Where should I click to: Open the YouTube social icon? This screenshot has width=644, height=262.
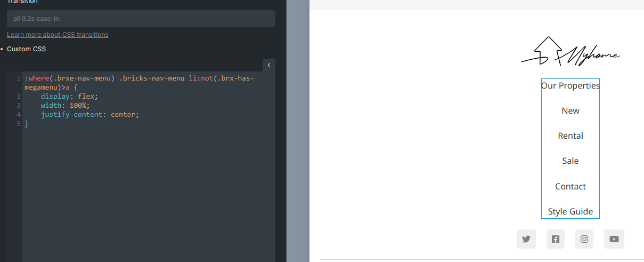tap(614, 239)
